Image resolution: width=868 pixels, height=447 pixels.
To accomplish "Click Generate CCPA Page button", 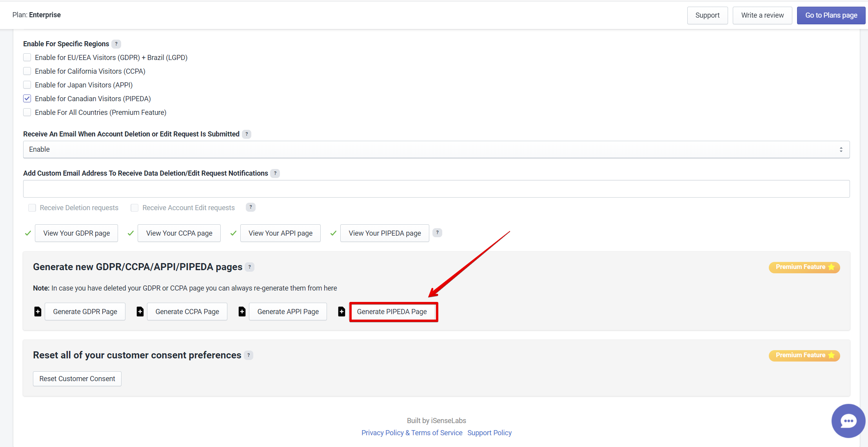I will [x=187, y=312].
